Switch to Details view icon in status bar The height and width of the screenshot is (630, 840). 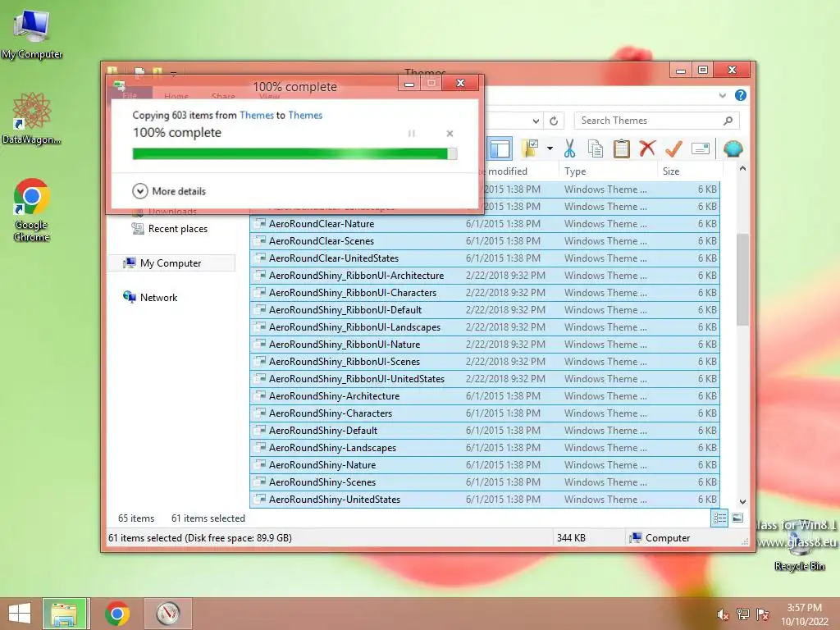pos(719,518)
